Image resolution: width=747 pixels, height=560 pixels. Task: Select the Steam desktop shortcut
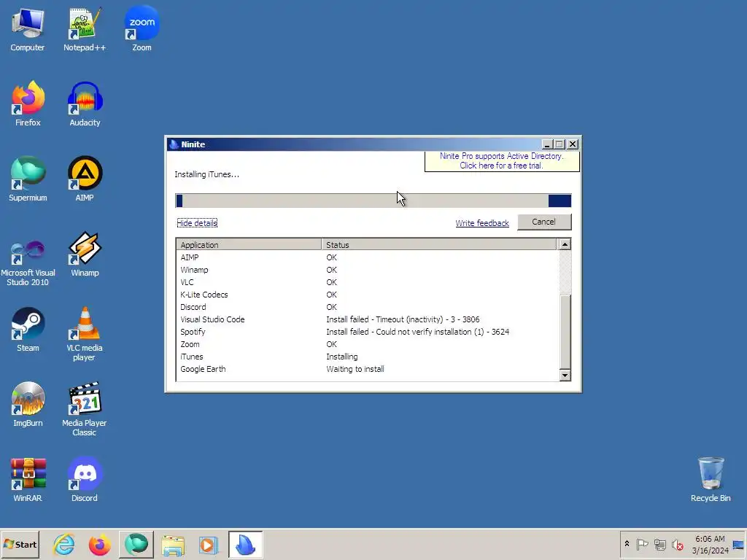[28, 330]
